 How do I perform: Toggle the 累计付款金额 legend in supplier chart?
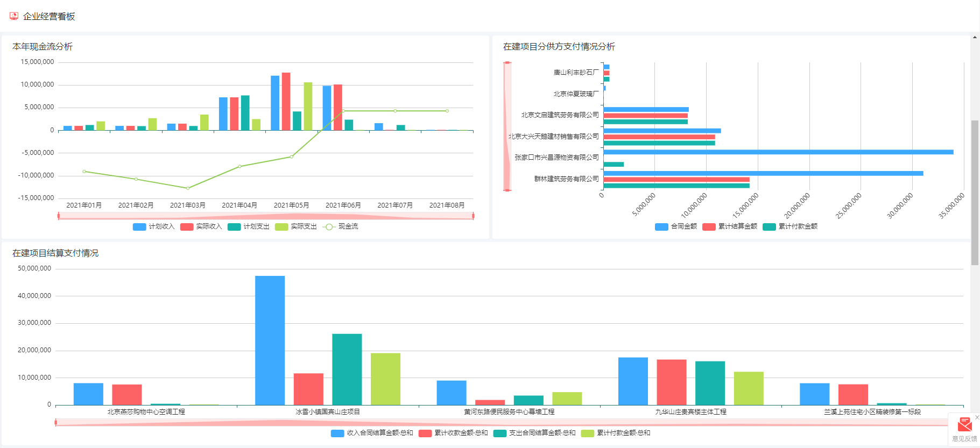tap(769, 227)
